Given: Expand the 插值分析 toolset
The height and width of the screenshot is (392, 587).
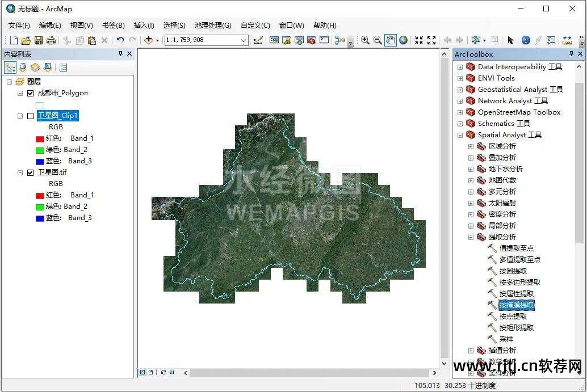Looking at the screenshot, I should pos(471,351).
